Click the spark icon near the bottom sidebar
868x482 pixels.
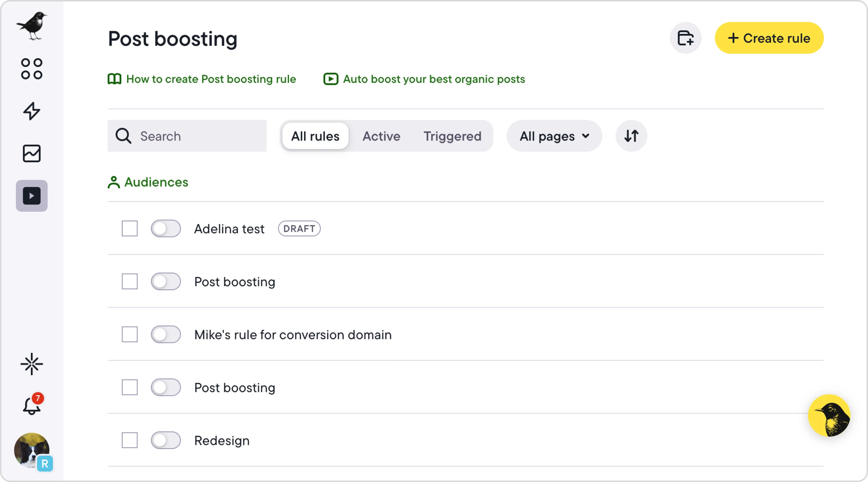point(32,364)
